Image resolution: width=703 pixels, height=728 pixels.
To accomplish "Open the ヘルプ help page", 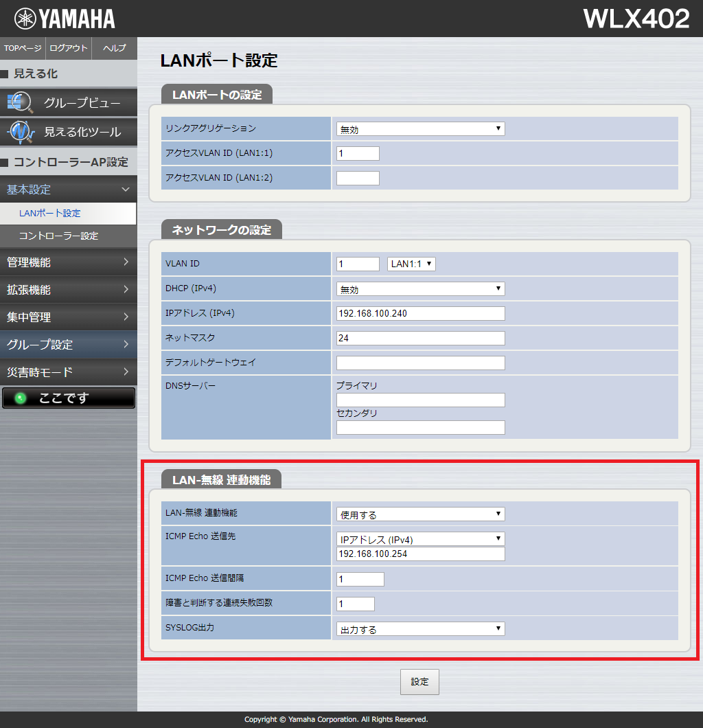I will click(114, 48).
